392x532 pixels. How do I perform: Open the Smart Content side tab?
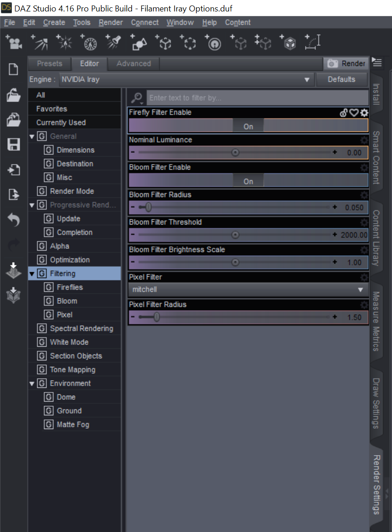[x=376, y=158]
